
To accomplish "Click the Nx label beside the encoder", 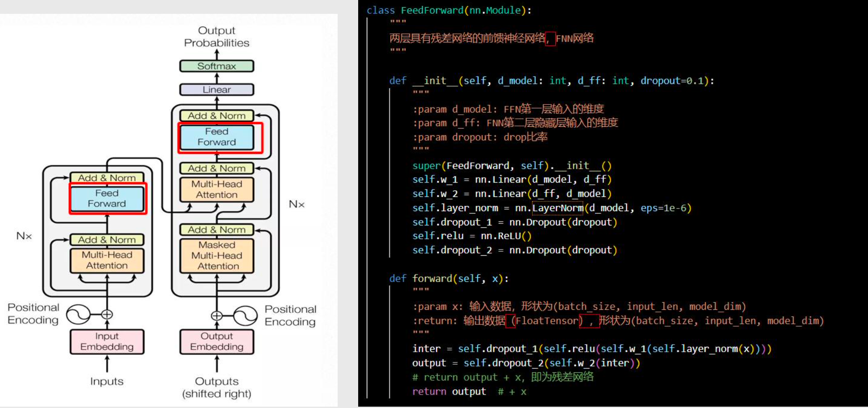I will 24,236.
